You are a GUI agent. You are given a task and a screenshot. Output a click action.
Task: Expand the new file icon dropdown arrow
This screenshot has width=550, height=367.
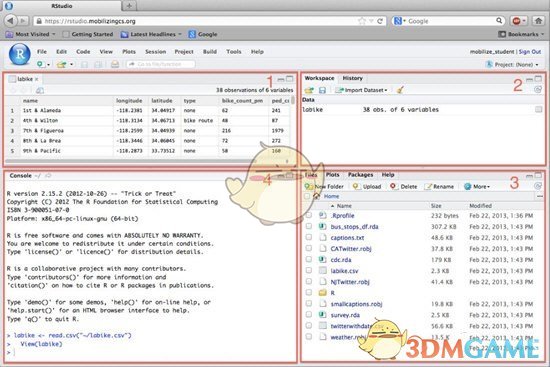click(x=48, y=65)
